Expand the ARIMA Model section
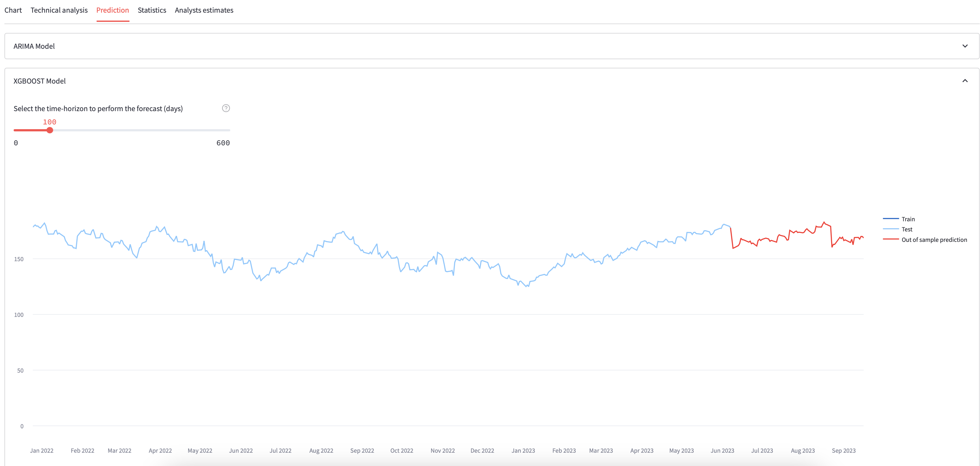The width and height of the screenshot is (980, 466). point(34,46)
